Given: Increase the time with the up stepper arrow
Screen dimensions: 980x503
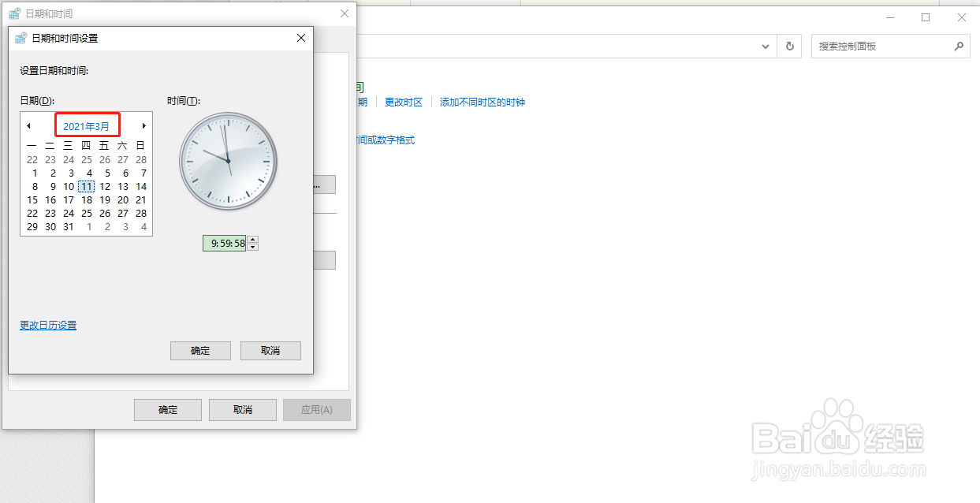Looking at the screenshot, I should 252,239.
